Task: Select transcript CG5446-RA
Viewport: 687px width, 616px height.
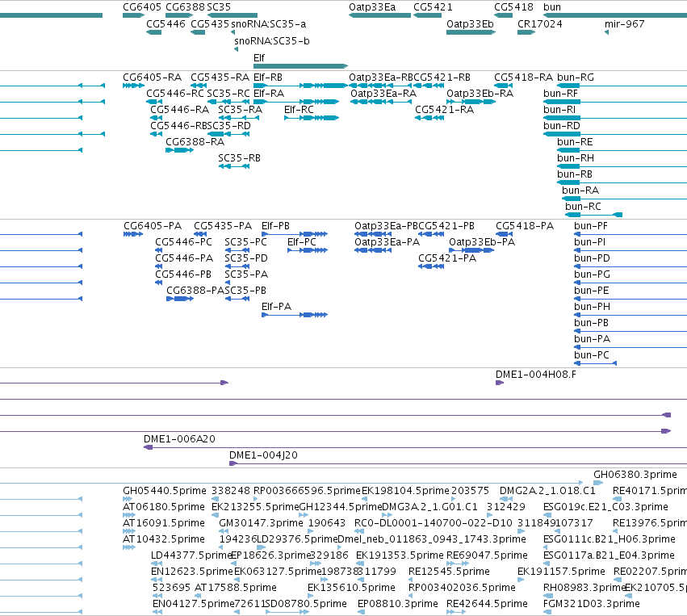Action: tap(157, 118)
